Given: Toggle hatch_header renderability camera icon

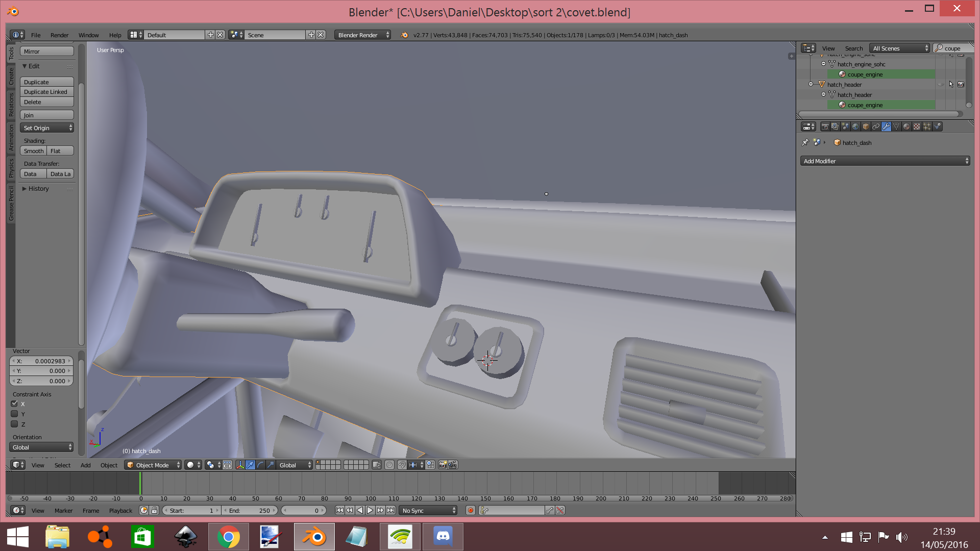Looking at the screenshot, I should [x=961, y=84].
